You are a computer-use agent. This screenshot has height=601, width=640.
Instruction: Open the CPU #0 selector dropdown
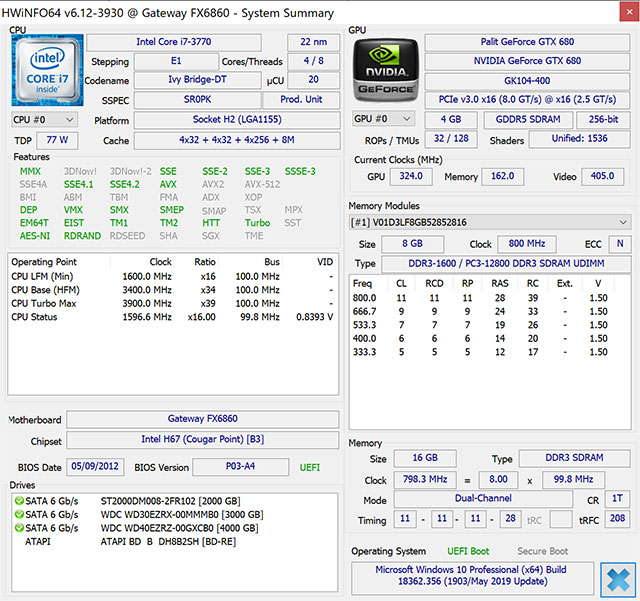tap(44, 120)
